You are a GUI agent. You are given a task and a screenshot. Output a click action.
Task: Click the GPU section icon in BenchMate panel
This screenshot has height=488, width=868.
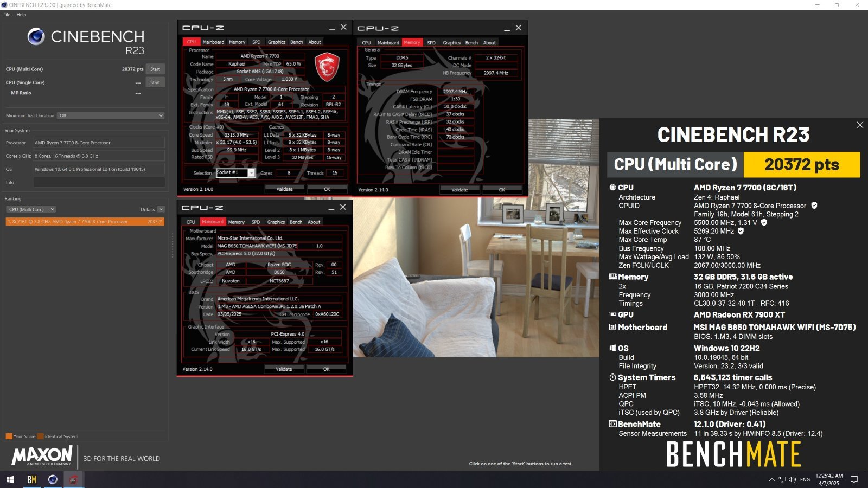[612, 314]
